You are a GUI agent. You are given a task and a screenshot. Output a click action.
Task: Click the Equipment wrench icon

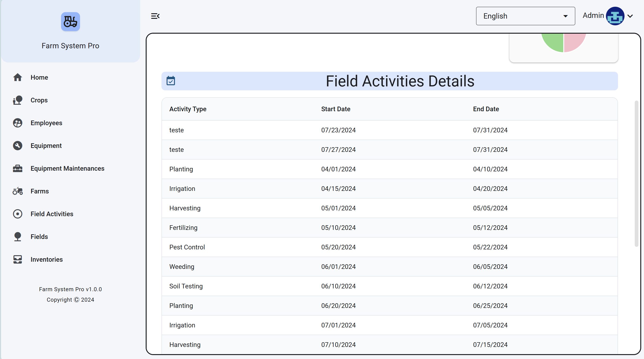(17, 146)
